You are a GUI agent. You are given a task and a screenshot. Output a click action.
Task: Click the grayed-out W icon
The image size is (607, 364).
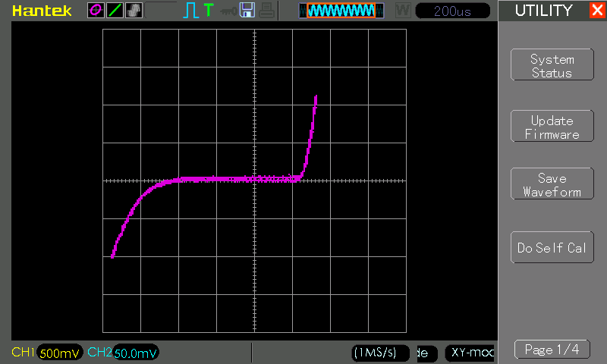403,11
